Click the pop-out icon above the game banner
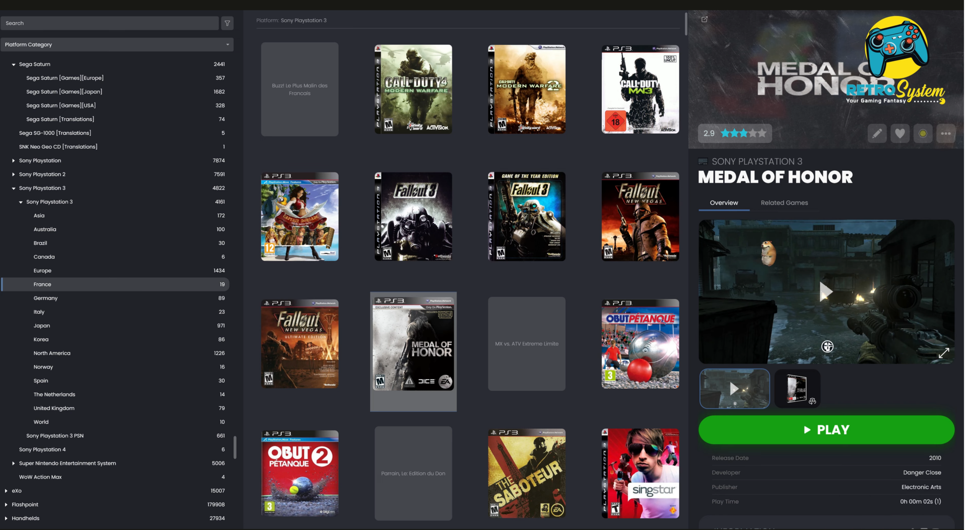This screenshot has height=530, width=980. point(704,20)
